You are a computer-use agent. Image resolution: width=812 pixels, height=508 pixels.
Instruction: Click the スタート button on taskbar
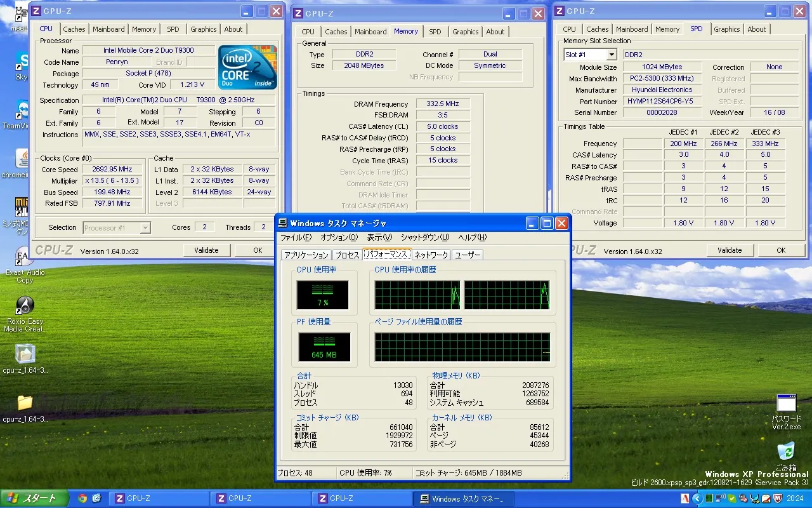(32, 498)
